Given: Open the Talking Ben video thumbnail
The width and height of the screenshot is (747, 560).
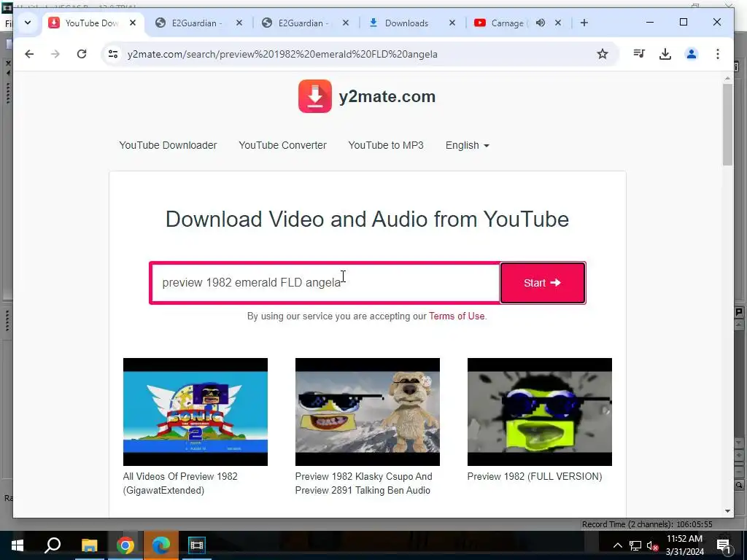Looking at the screenshot, I should click(368, 412).
